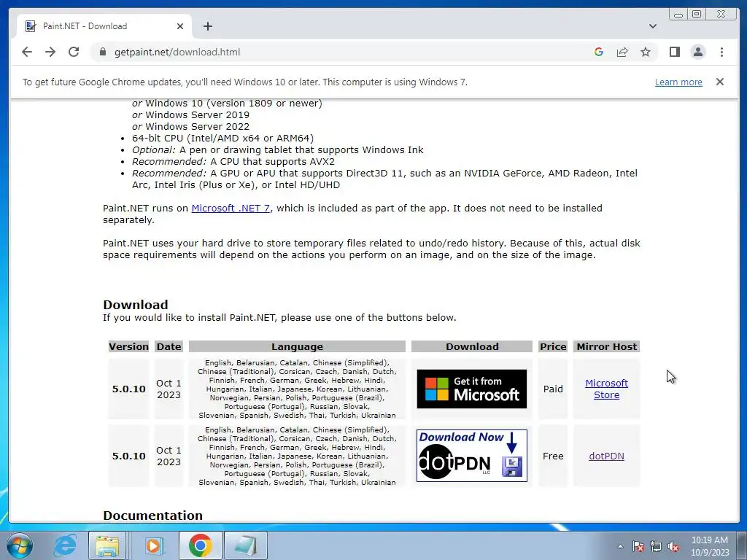
Task: Click the Download Now dotPDN button
Action: (472, 456)
